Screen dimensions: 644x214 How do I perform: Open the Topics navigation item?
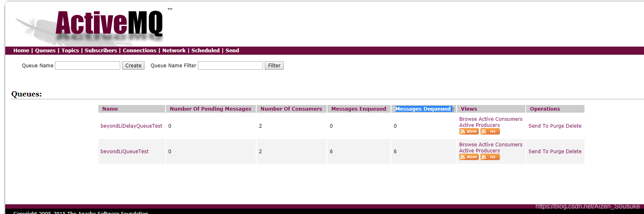point(70,51)
